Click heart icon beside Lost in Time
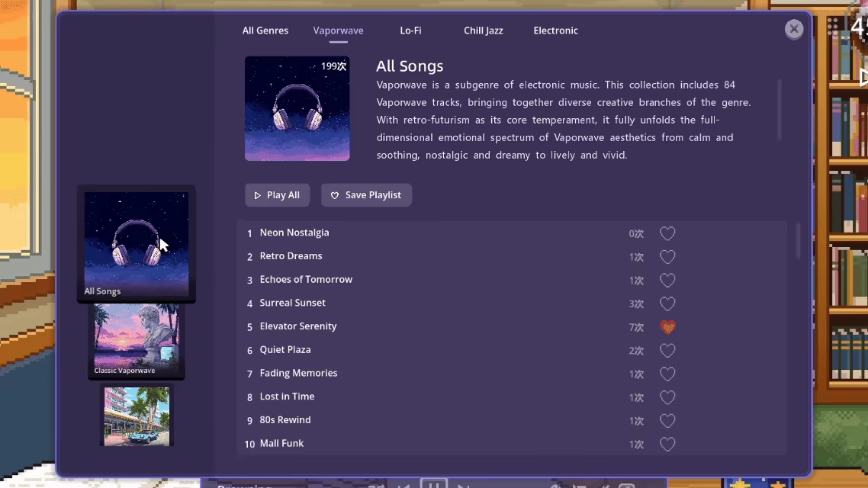868x488 pixels. [x=667, y=397]
